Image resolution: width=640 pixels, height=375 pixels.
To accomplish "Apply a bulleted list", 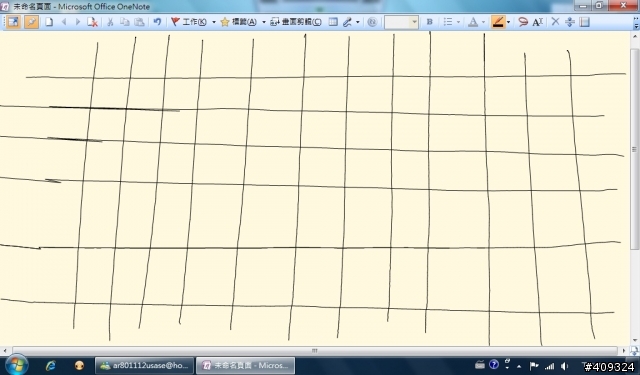I will [x=448, y=22].
